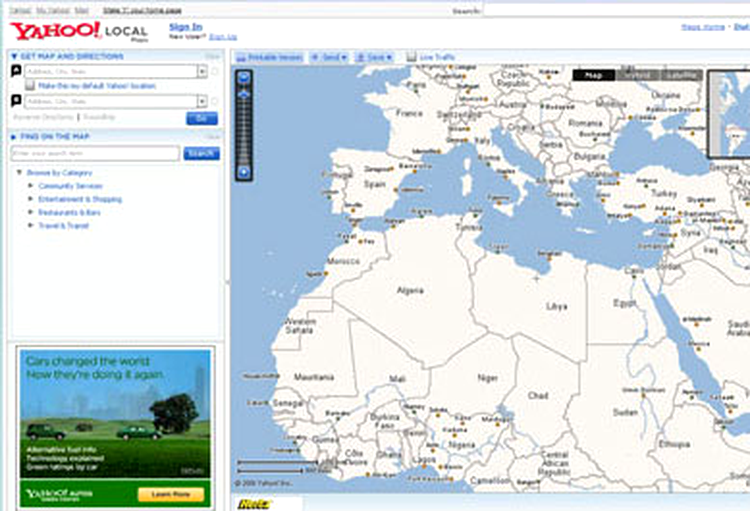750x511 pixels.
Task: Switch to Hybrid view tab
Action: point(637,75)
